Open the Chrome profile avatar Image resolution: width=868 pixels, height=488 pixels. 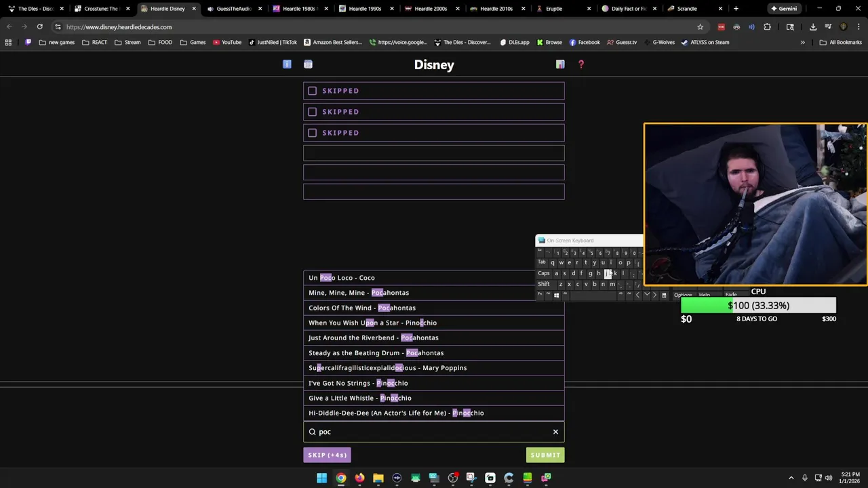[843, 27]
